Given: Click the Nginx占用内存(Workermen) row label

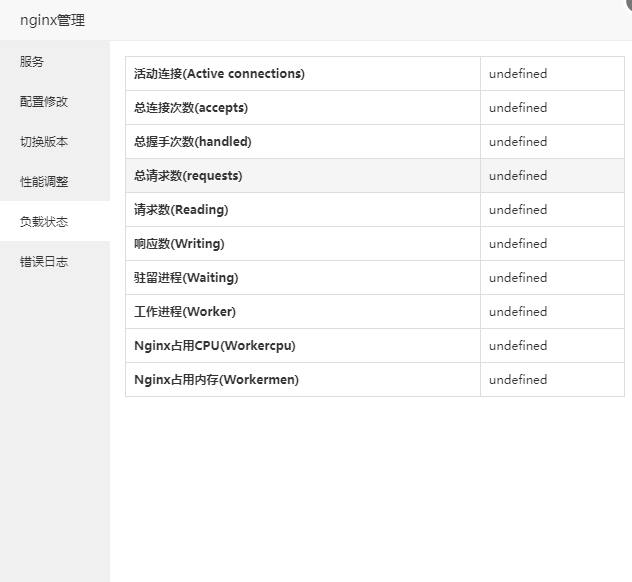Looking at the screenshot, I should click(x=216, y=380).
